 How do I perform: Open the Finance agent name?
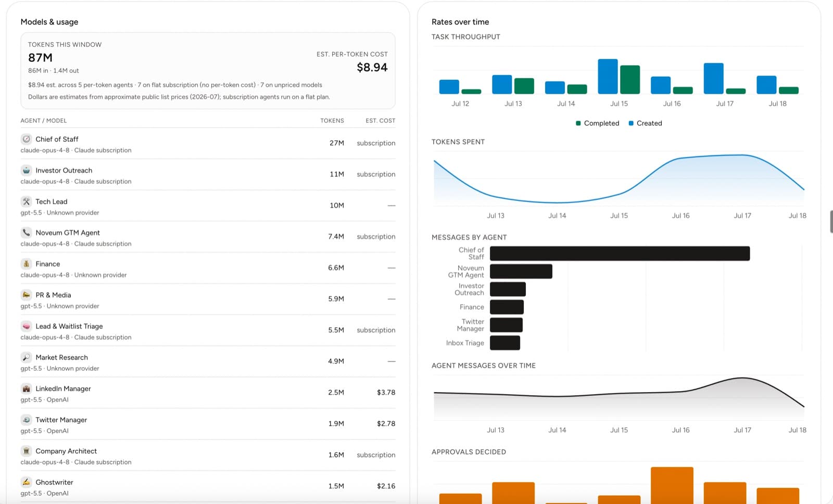[x=47, y=264]
